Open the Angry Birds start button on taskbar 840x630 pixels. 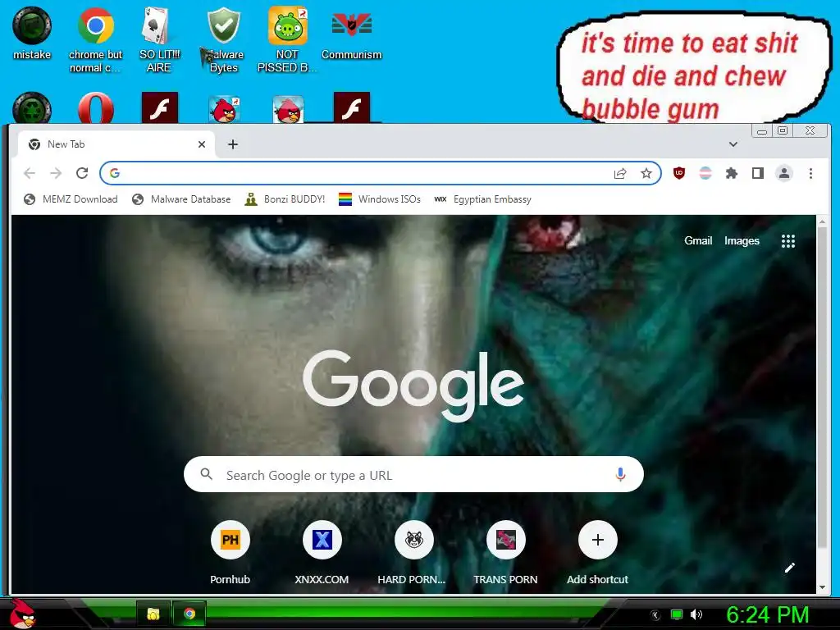click(23, 614)
